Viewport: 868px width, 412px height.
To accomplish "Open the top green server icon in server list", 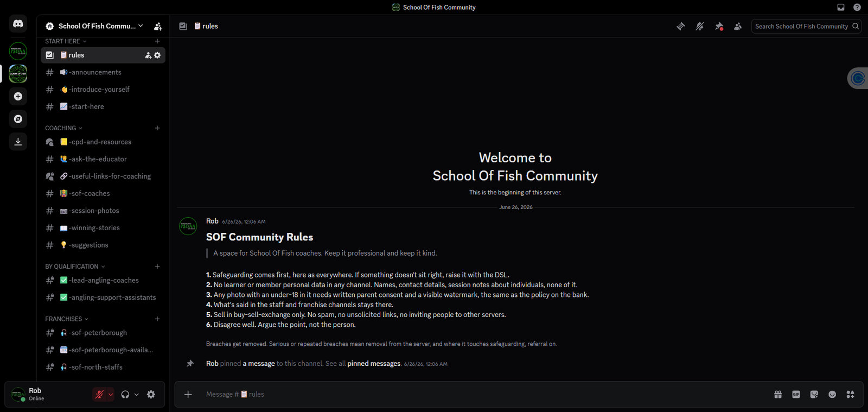I will [x=18, y=51].
